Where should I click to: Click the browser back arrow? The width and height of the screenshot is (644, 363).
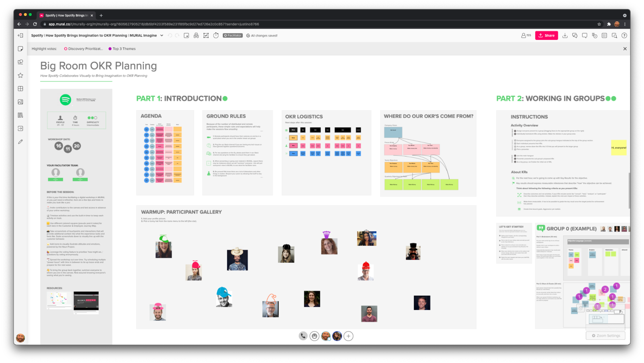(19, 24)
